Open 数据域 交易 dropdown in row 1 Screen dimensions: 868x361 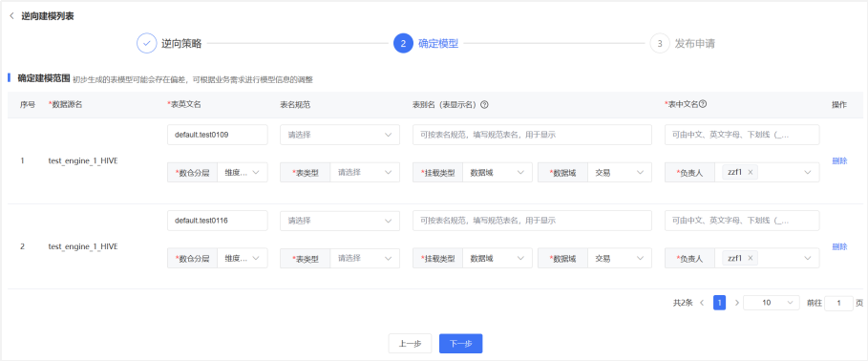[x=620, y=172]
